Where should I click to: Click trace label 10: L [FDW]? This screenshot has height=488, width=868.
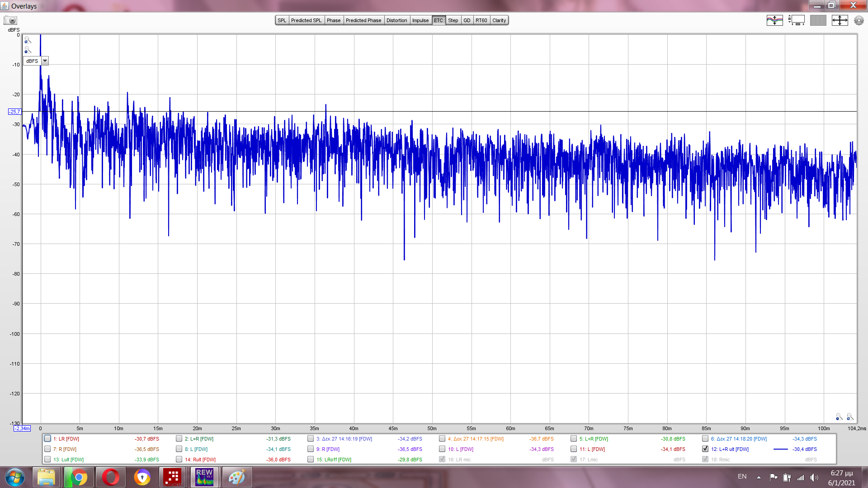point(461,449)
